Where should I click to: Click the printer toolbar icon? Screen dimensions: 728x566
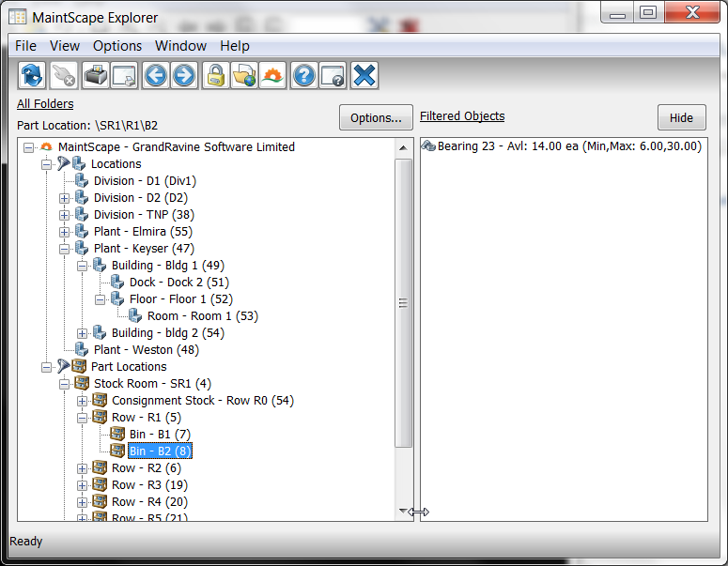pos(96,75)
